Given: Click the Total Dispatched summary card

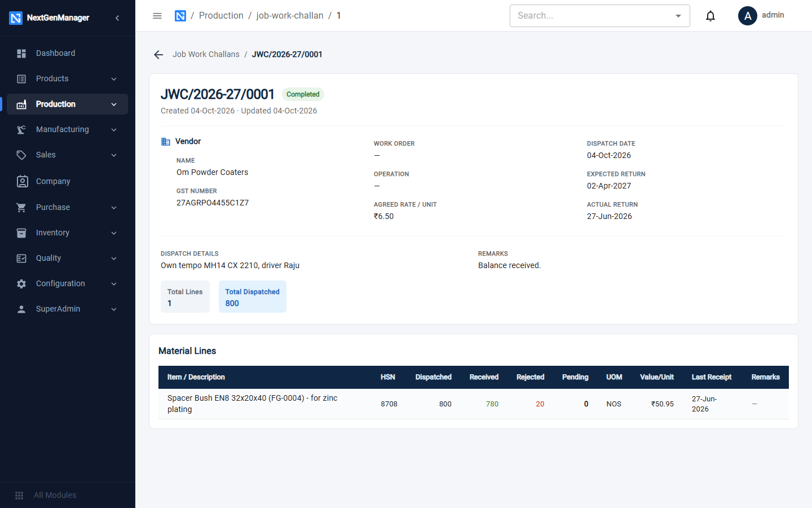Looking at the screenshot, I should [x=253, y=297].
